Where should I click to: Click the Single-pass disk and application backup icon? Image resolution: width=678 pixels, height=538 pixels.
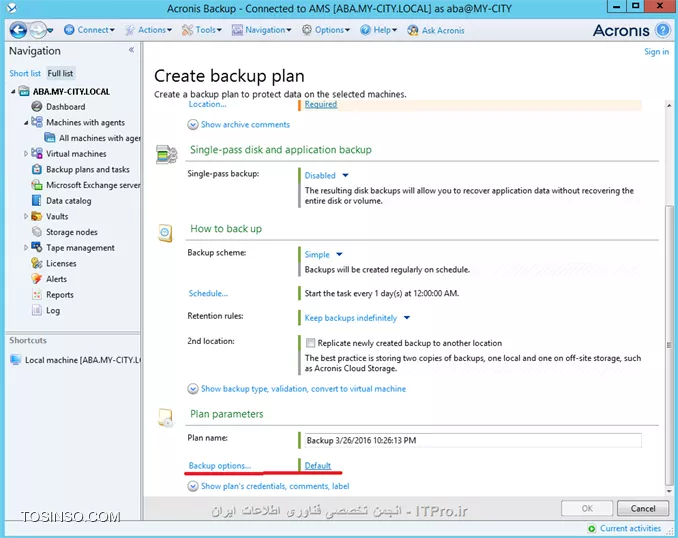(x=167, y=155)
